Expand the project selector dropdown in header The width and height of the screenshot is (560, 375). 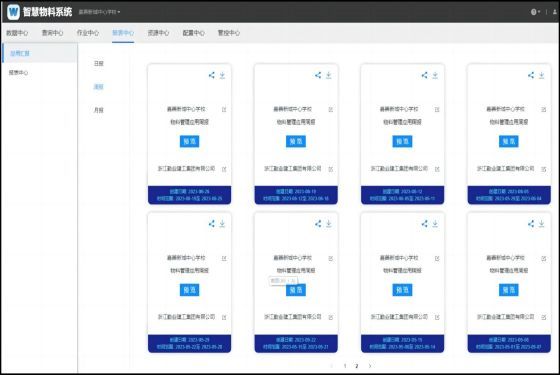tap(99, 12)
